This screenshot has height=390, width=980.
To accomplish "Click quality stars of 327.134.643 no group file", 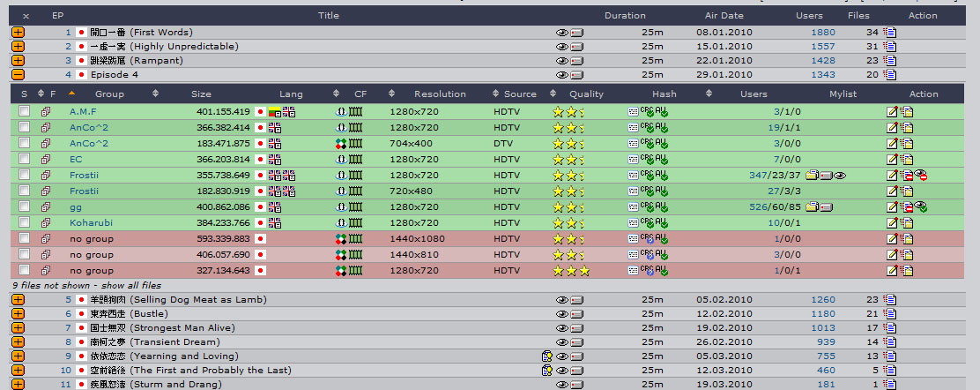I will coord(570,271).
